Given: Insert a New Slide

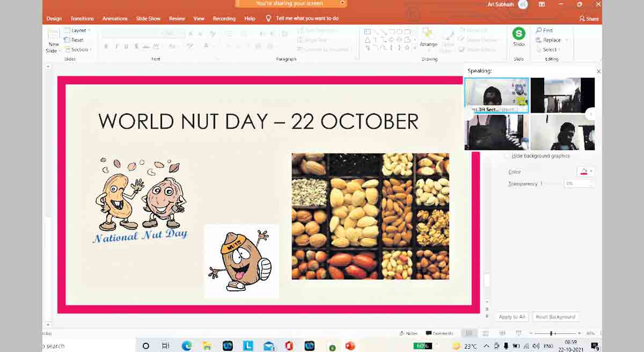Looking at the screenshot, I should point(53,41).
